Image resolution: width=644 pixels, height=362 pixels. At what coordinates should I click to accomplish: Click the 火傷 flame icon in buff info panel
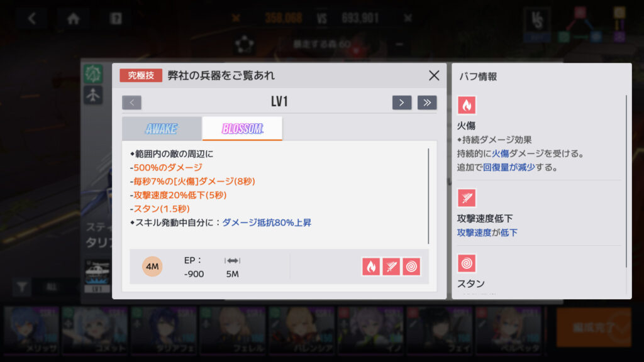pyautogui.click(x=467, y=106)
